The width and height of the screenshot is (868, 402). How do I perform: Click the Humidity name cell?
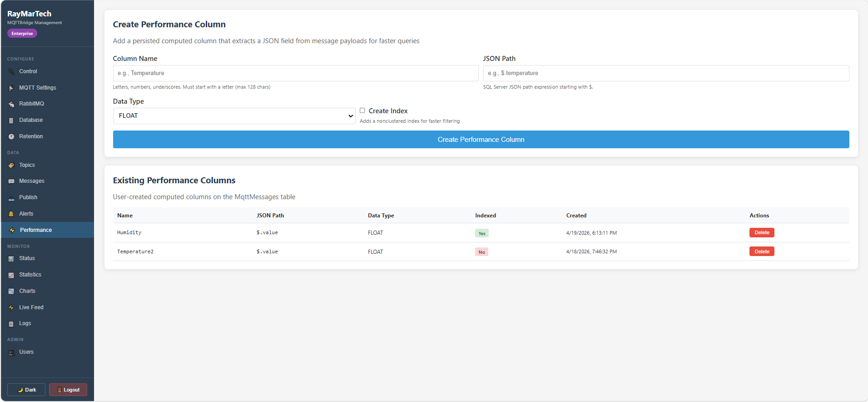[x=129, y=232]
